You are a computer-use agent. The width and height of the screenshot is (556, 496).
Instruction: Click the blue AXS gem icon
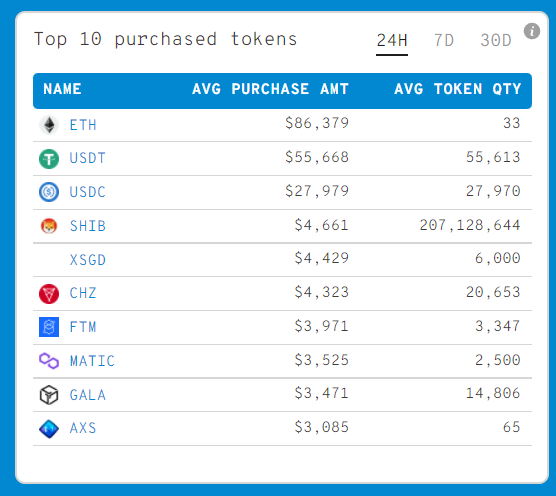pos(49,429)
